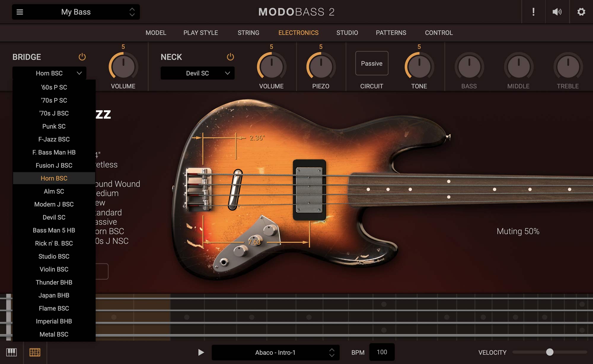
Task: Click the pattern selector stepper arrows
Action: 332,352
